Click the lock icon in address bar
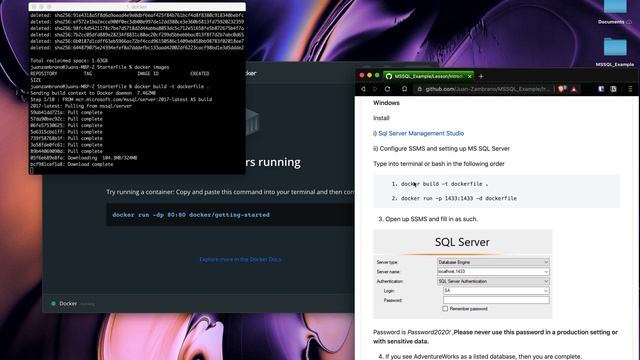This screenshot has width=640, height=360. 419,89
